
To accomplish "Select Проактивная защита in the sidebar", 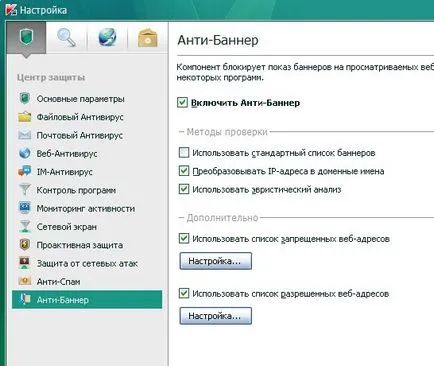I will (x=80, y=245).
